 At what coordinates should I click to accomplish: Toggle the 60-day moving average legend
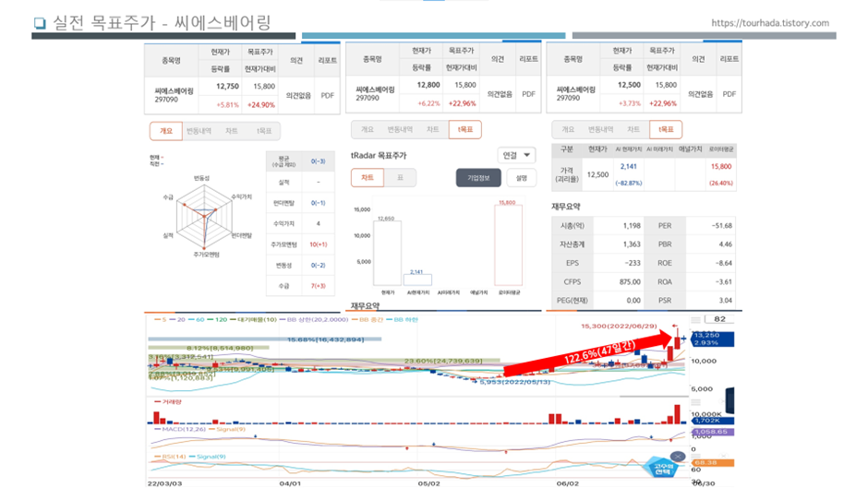(x=197, y=320)
